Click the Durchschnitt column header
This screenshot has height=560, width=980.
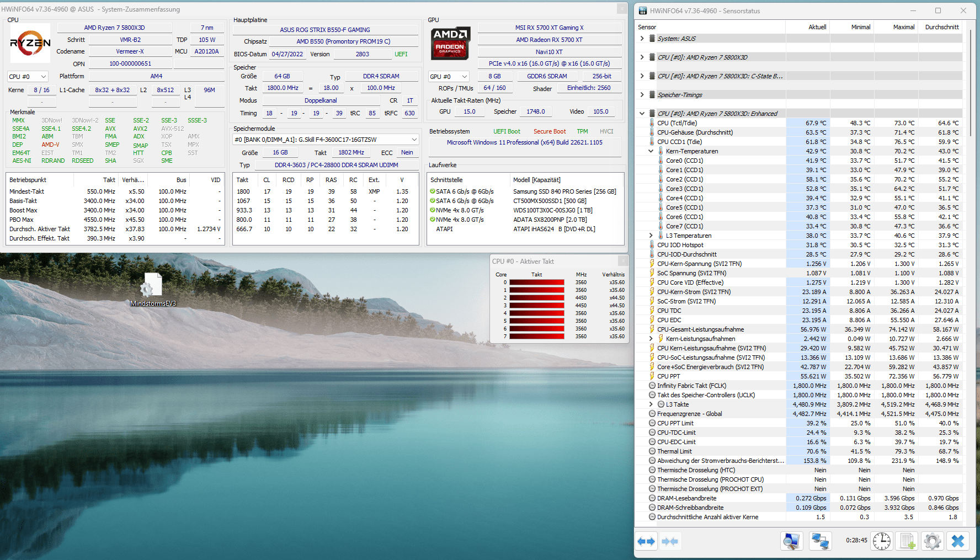(941, 27)
